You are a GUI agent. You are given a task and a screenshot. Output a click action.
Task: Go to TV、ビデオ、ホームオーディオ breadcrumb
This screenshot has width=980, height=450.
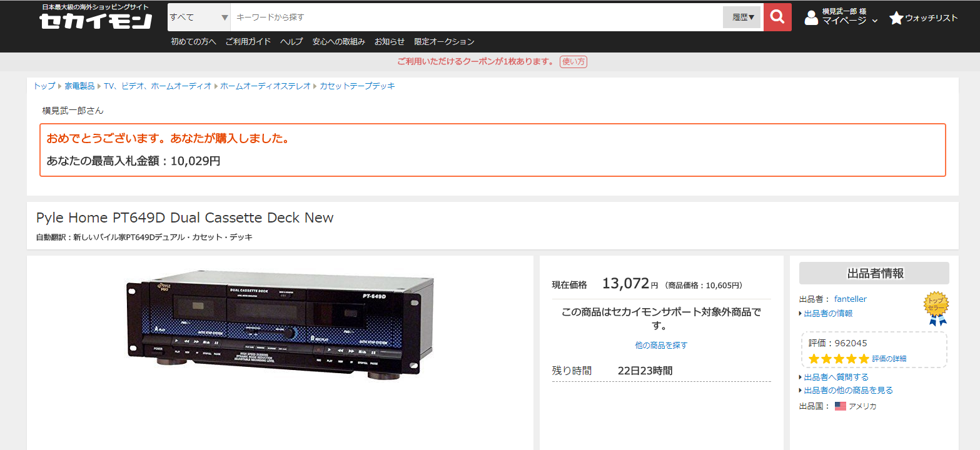pyautogui.click(x=158, y=86)
